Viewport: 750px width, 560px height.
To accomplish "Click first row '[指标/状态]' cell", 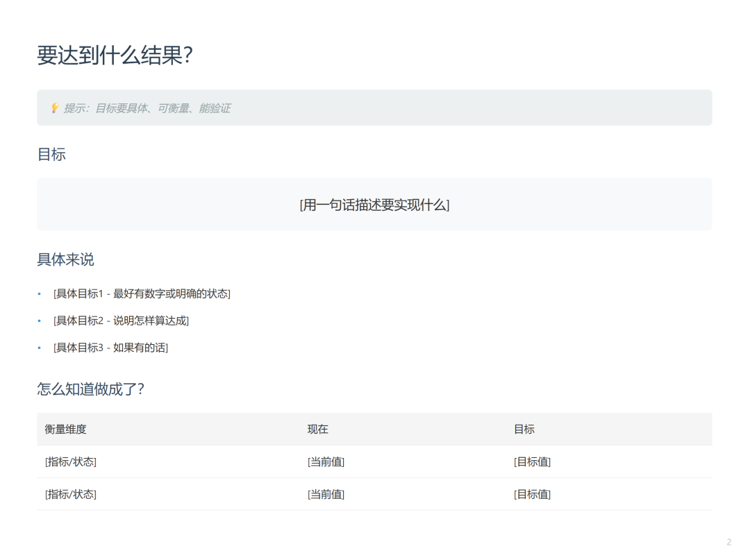I will coord(71,461).
